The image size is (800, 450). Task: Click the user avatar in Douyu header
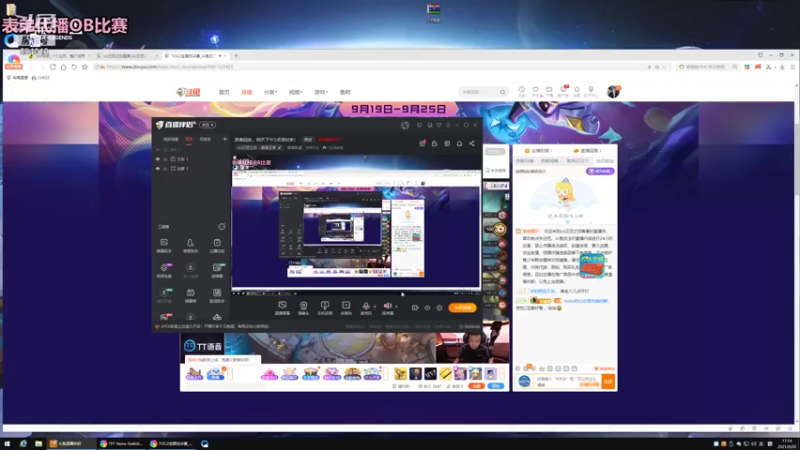tap(613, 91)
